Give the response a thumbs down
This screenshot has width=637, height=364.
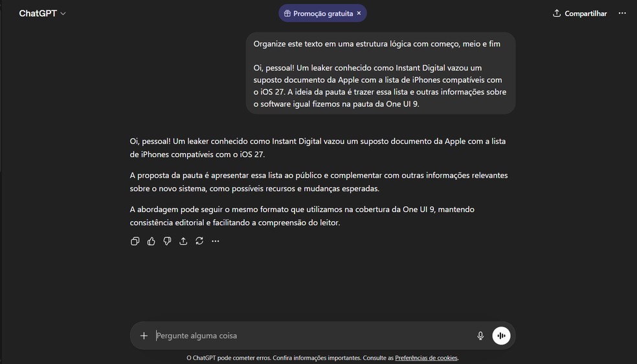point(167,241)
